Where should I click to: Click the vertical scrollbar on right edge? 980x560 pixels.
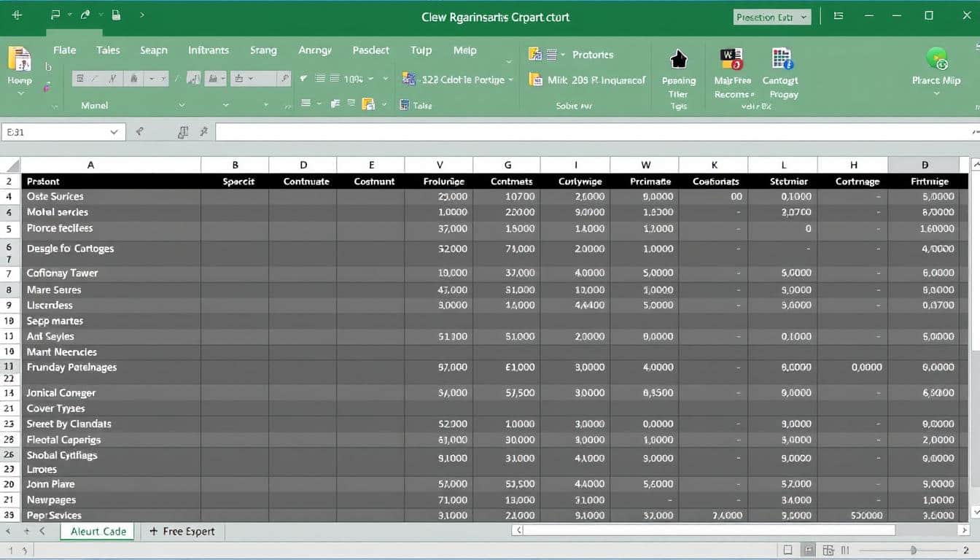pyautogui.click(x=975, y=339)
